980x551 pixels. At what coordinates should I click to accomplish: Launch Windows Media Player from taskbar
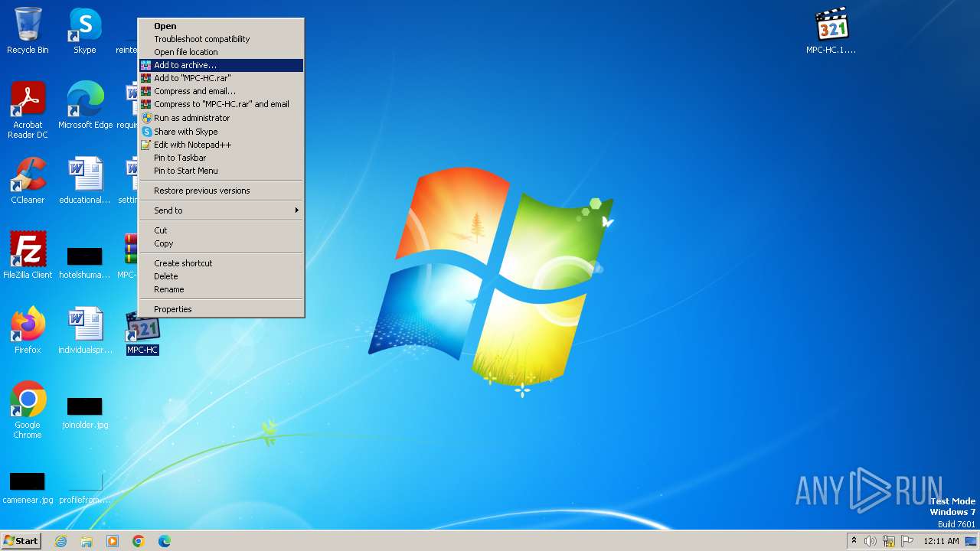(x=113, y=541)
